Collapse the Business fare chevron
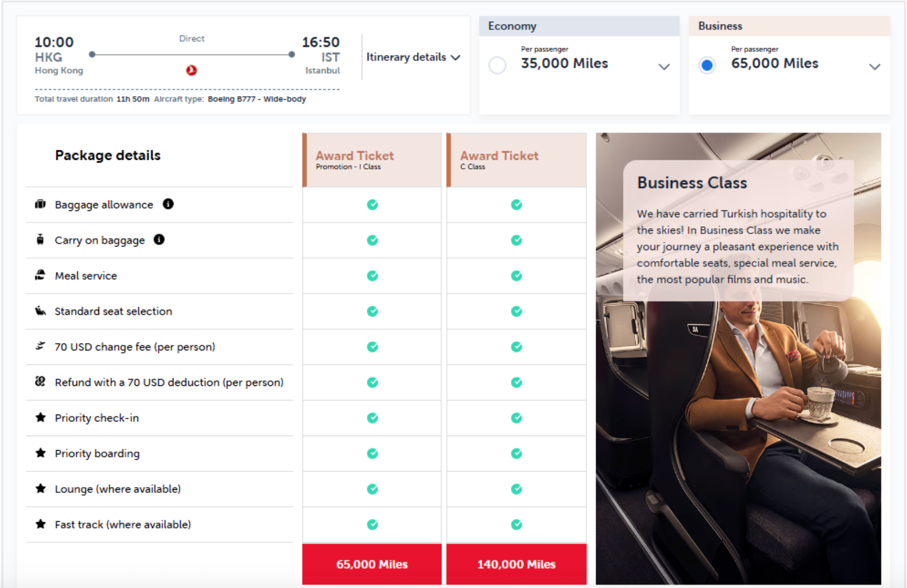Screen dimensions: 907x588 [875, 67]
